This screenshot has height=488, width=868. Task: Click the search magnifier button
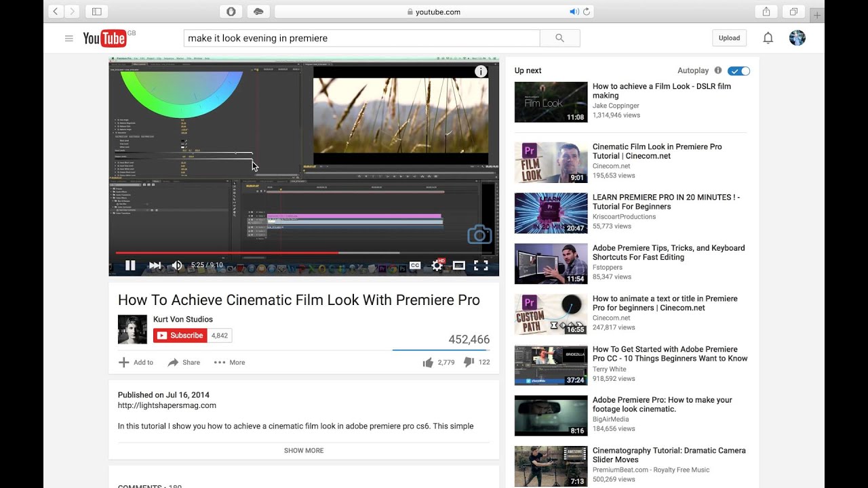pos(559,38)
